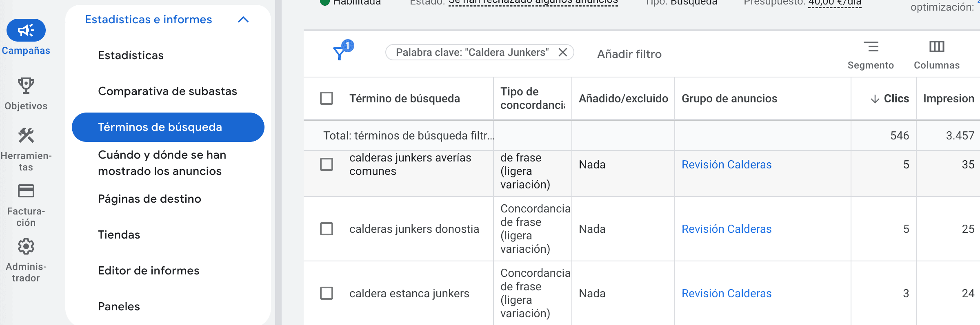980x325 pixels.
Task: Click Añadir filtro
Action: (629, 54)
